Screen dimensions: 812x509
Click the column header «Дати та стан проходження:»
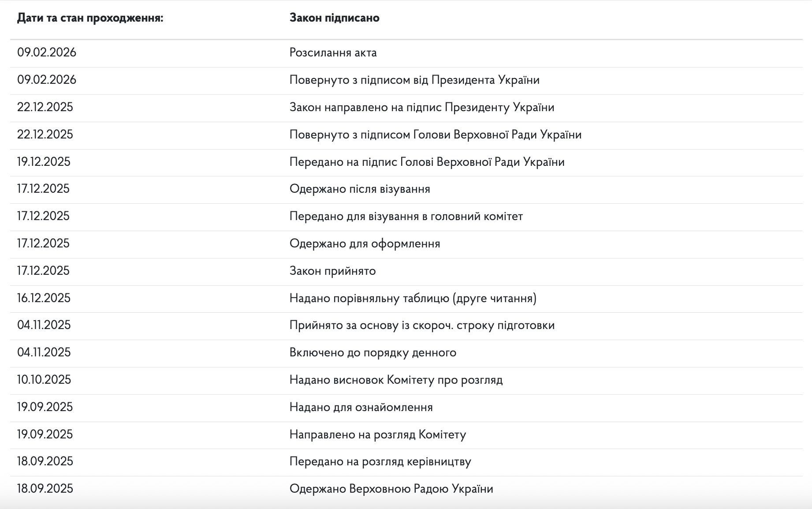pos(90,19)
